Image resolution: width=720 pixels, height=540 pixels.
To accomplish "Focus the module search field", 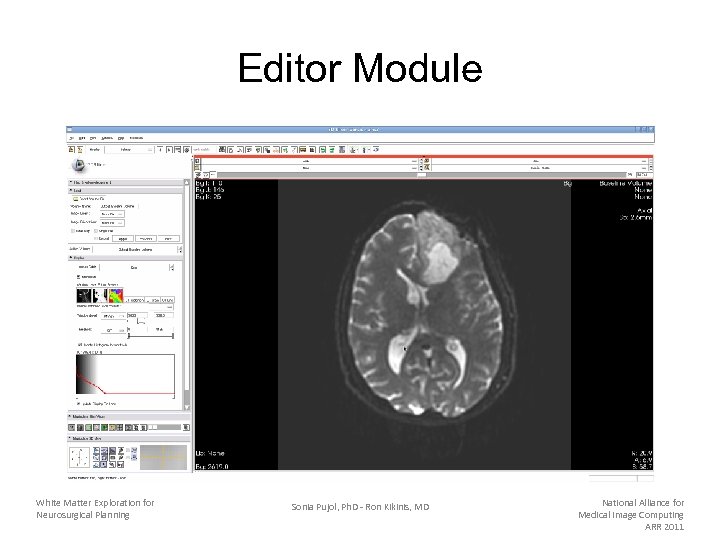I will point(202,150).
